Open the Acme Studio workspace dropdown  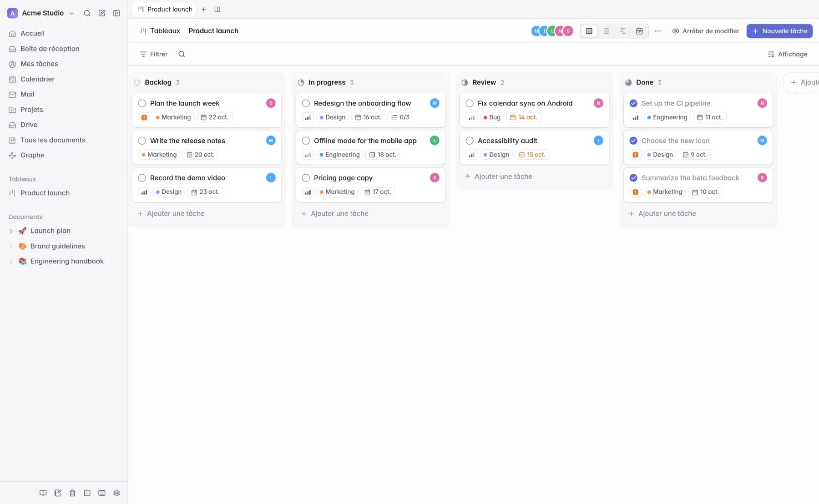coord(41,13)
